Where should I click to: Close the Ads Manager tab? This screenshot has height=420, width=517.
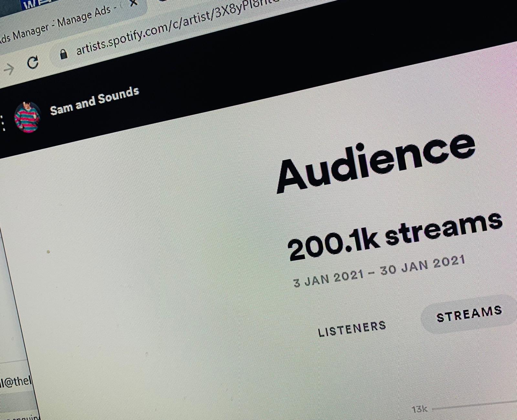[x=133, y=3]
